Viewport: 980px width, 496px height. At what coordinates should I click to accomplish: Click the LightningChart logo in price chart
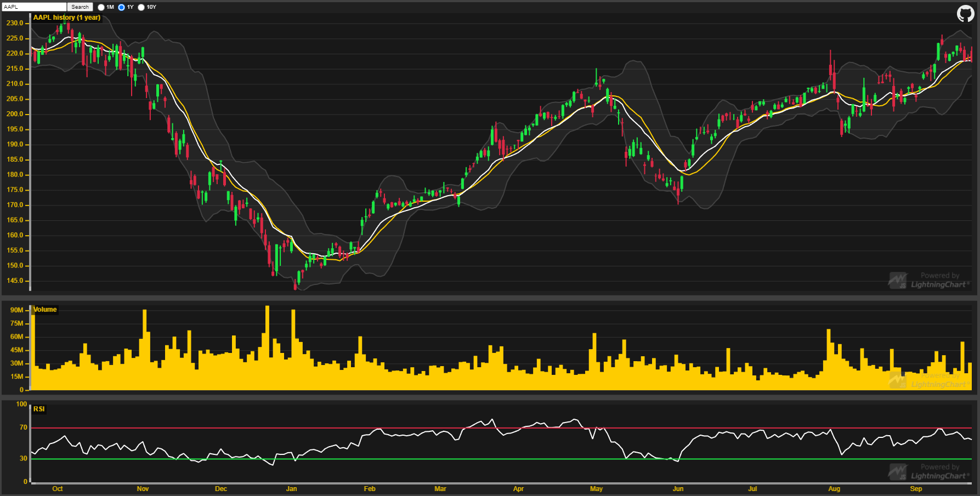pos(928,281)
